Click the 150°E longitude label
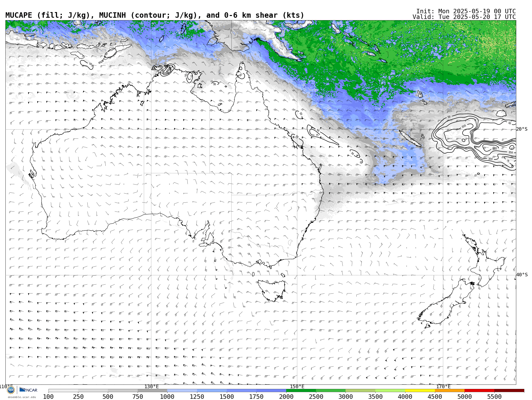The height and width of the screenshot is (400, 532). tap(297, 386)
